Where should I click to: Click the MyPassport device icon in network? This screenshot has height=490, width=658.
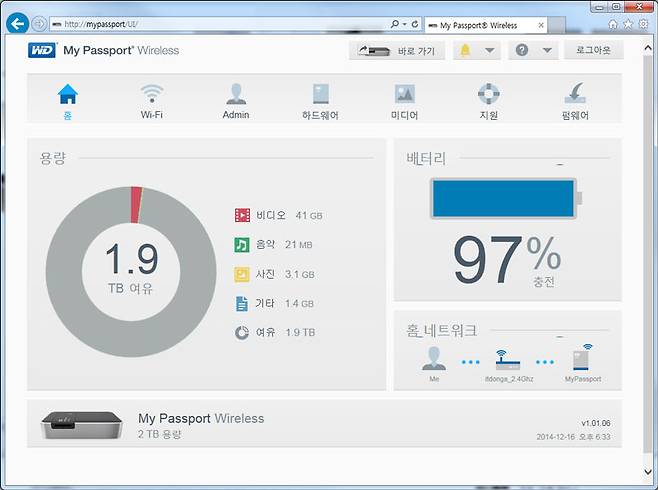pos(584,360)
